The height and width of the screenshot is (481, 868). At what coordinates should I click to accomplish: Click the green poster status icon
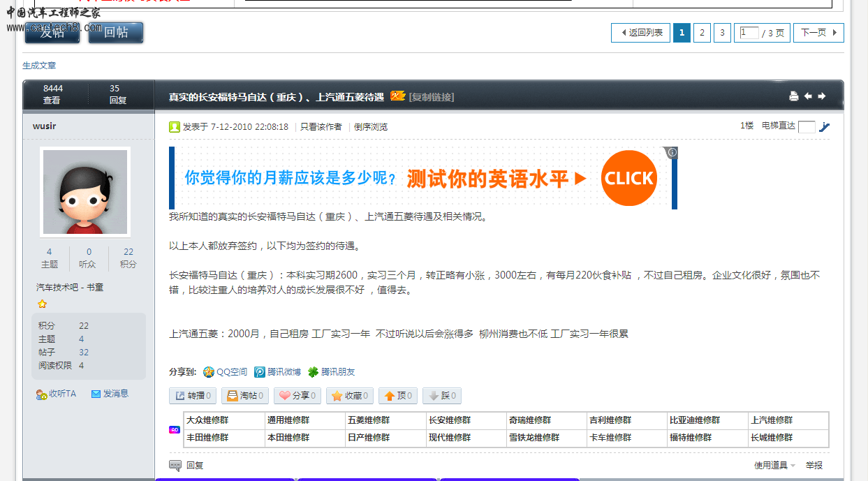tap(175, 127)
